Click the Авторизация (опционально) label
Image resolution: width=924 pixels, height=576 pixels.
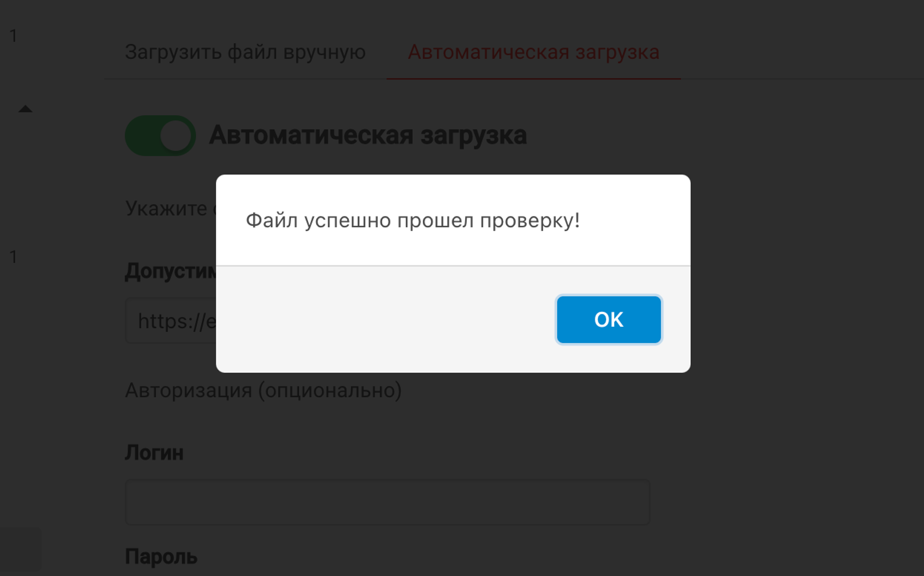(x=263, y=391)
